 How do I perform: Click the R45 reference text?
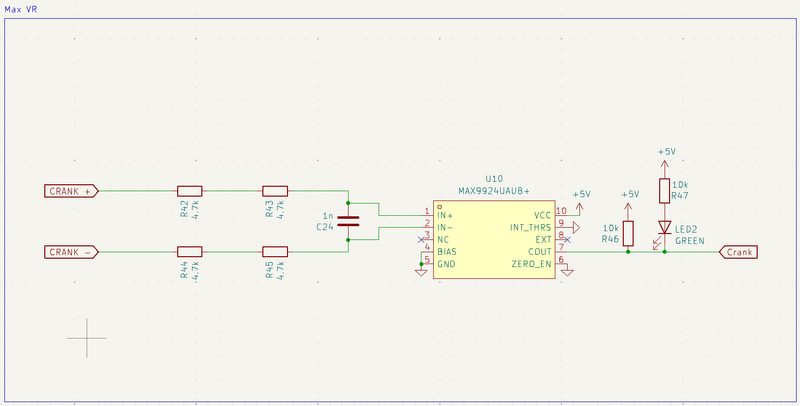click(x=269, y=270)
